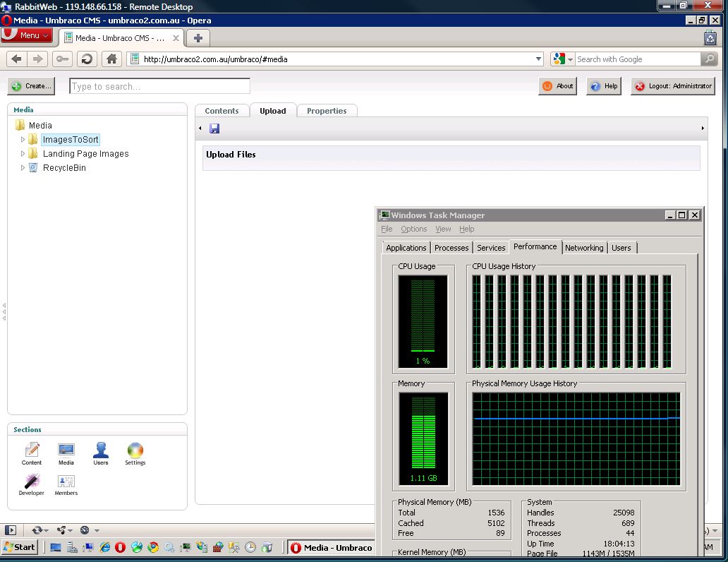Click the Umbraco Create button
The height and width of the screenshot is (562, 728).
click(31, 86)
